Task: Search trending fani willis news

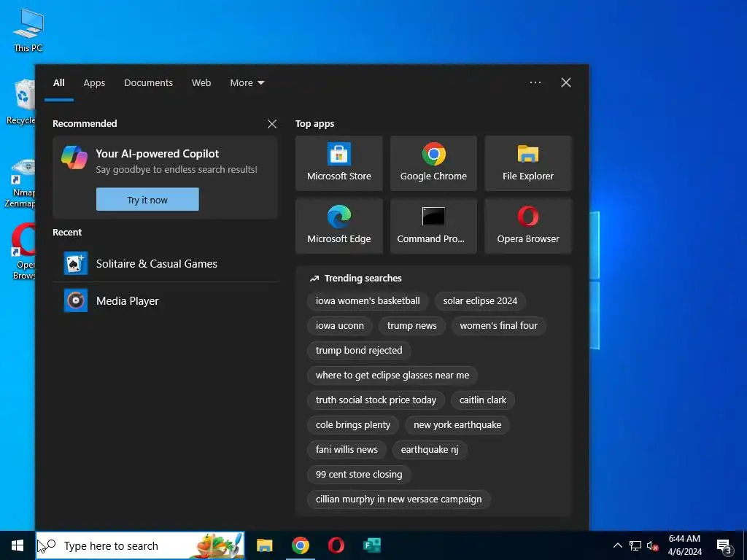Action: pyautogui.click(x=347, y=449)
